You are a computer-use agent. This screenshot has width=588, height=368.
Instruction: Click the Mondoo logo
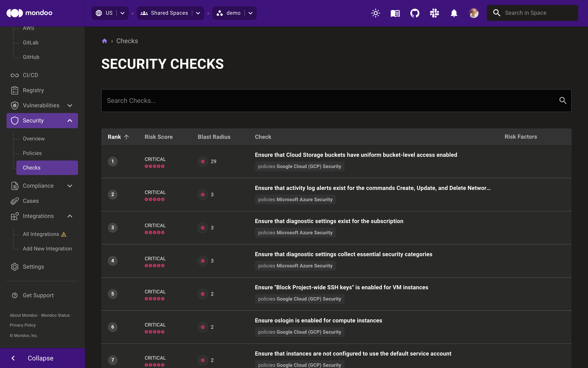[29, 13]
